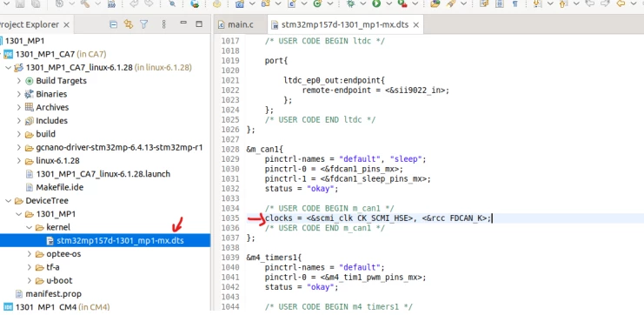Select the 1301_MP1 folder under DeviceTree
Screen dimensions: 644x315
click(56, 214)
